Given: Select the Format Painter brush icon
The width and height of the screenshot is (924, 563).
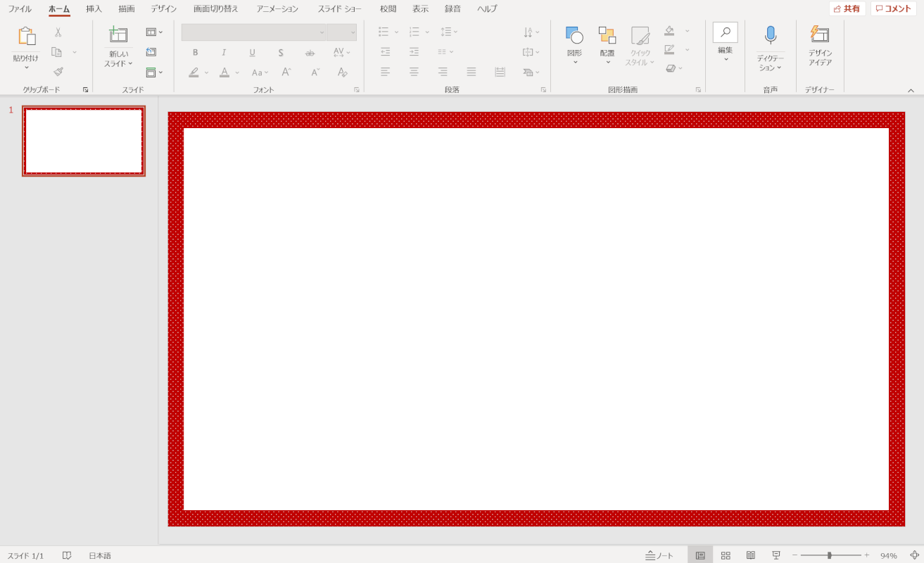Looking at the screenshot, I should (x=58, y=71).
